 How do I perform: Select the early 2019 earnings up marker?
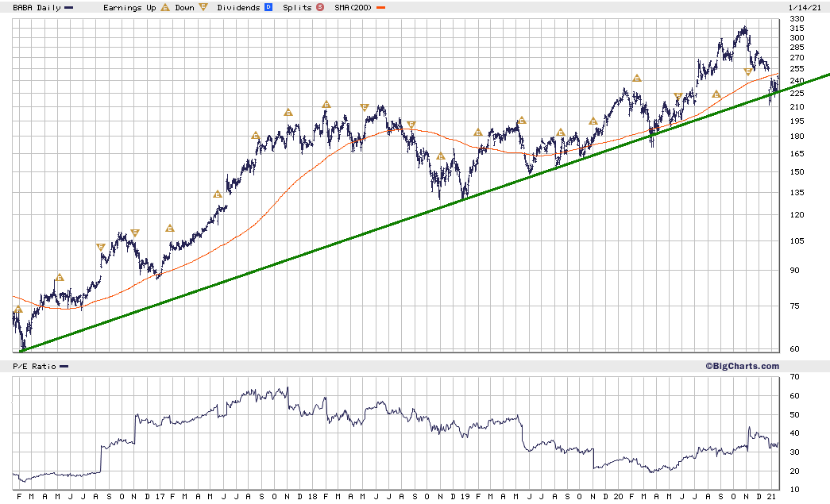pos(478,133)
